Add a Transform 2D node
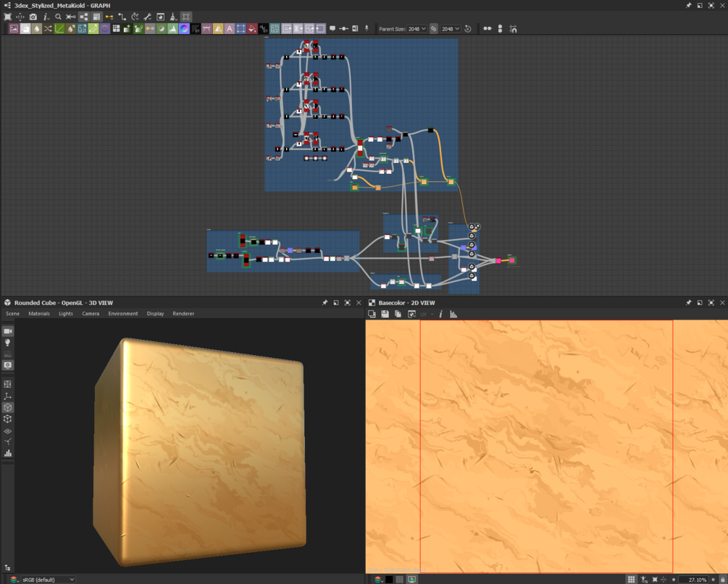Image resolution: width=728 pixels, height=584 pixels. point(240,29)
